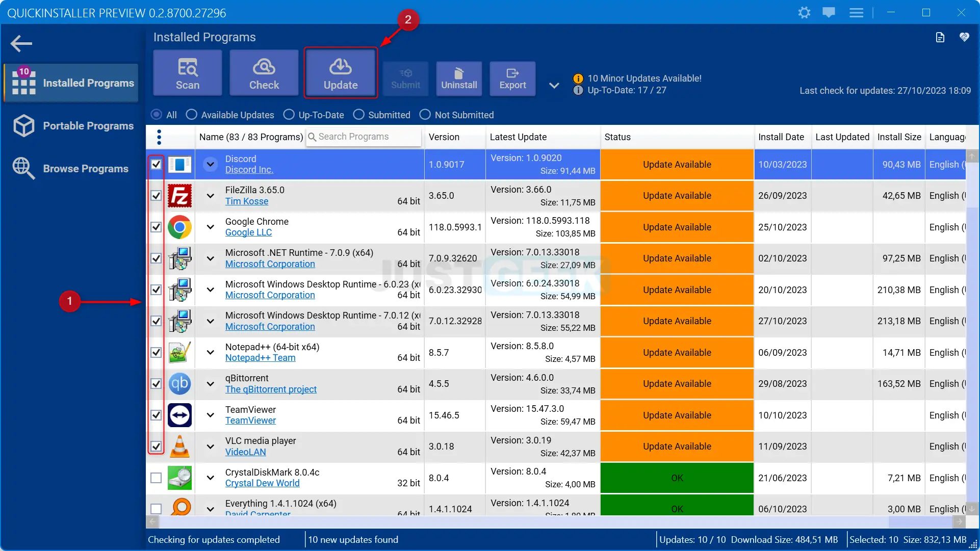Expand the FileZilla row details
This screenshot has width=980, height=551.
210,196
